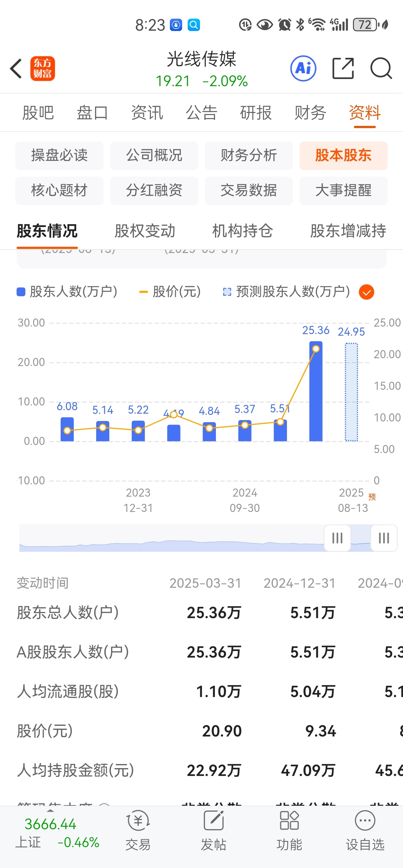The image size is (403, 868).
Task: Tap the 25.36 bar in chart
Action: 316,391
